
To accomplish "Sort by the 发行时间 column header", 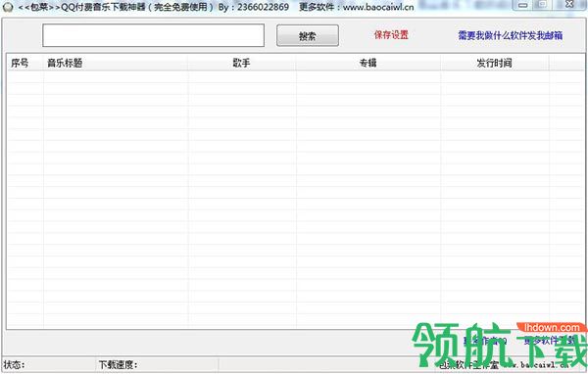I will pyautogui.click(x=495, y=63).
